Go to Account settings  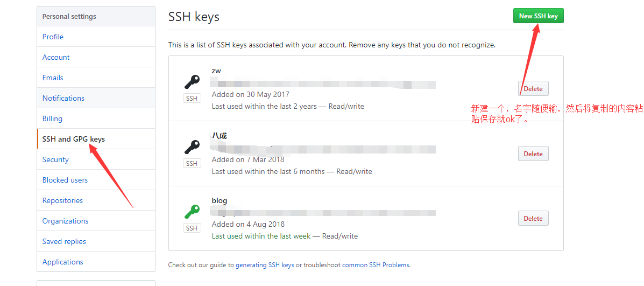56,57
